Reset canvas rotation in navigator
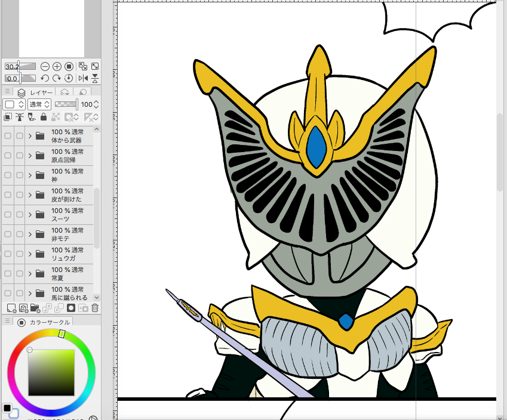This screenshot has width=507, height=420. click(69, 78)
